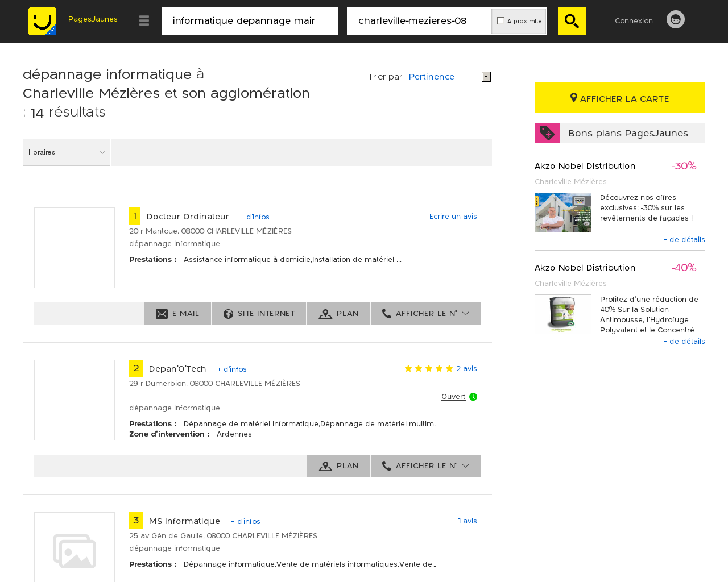Open Docteur Ordinateur listing title

(188, 217)
